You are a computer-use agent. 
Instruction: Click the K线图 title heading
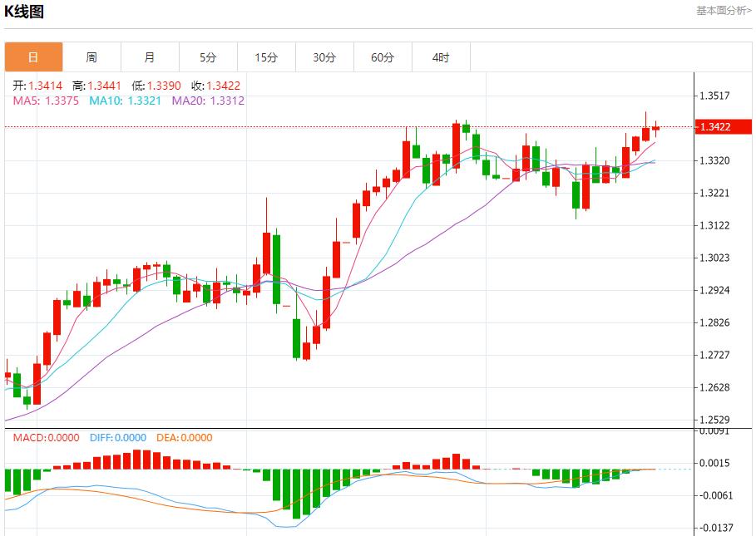point(25,12)
